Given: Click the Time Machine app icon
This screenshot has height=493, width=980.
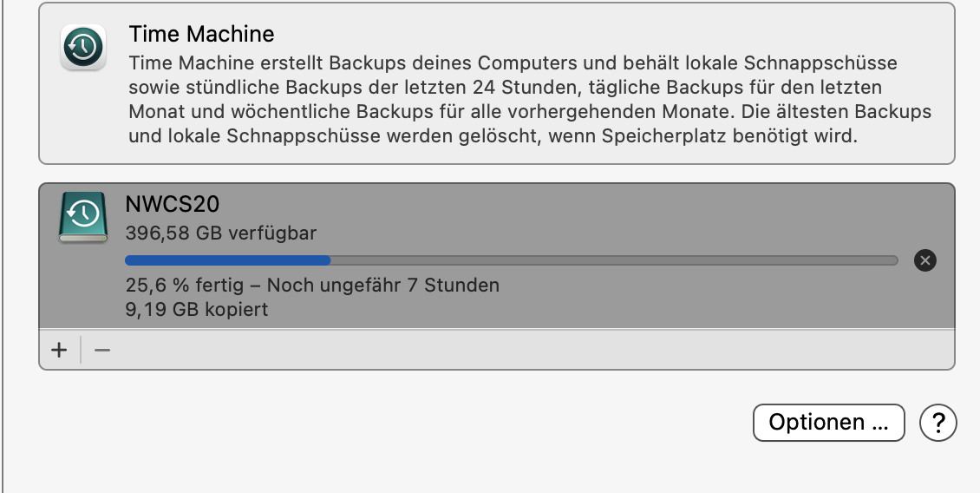Looking at the screenshot, I should (83, 47).
